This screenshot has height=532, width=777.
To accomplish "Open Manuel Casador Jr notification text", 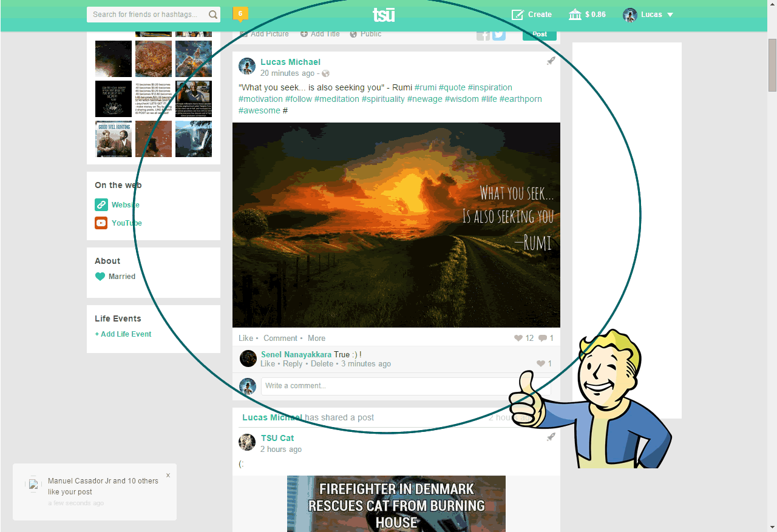I will [x=103, y=486].
